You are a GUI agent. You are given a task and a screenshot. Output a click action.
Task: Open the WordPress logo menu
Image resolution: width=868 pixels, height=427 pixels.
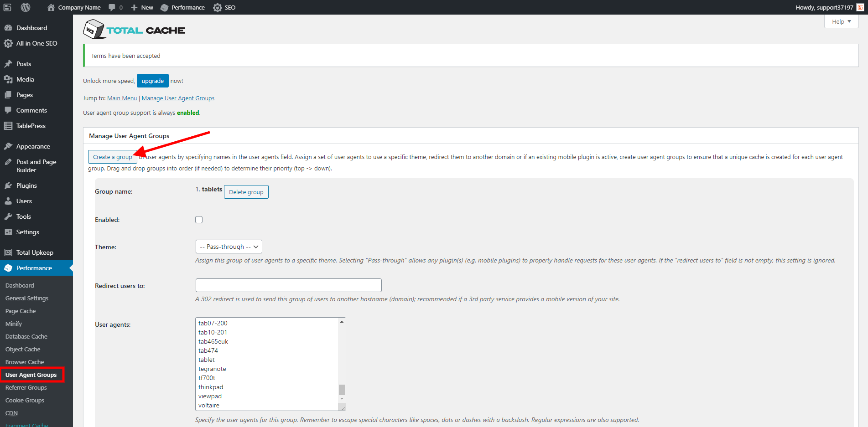coord(26,7)
